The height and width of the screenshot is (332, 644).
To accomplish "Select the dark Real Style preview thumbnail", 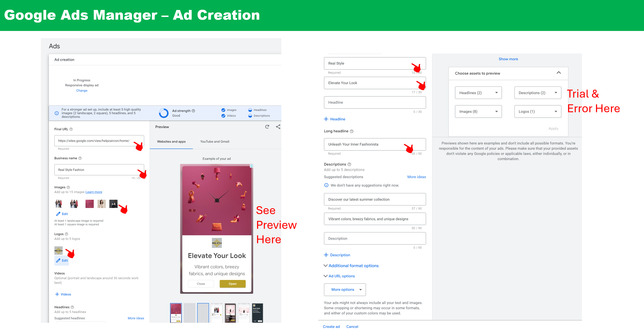I will [x=257, y=313].
